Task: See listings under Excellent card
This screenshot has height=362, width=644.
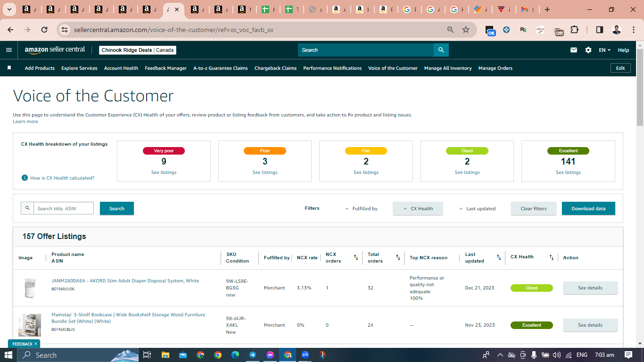Action: [568, 173]
